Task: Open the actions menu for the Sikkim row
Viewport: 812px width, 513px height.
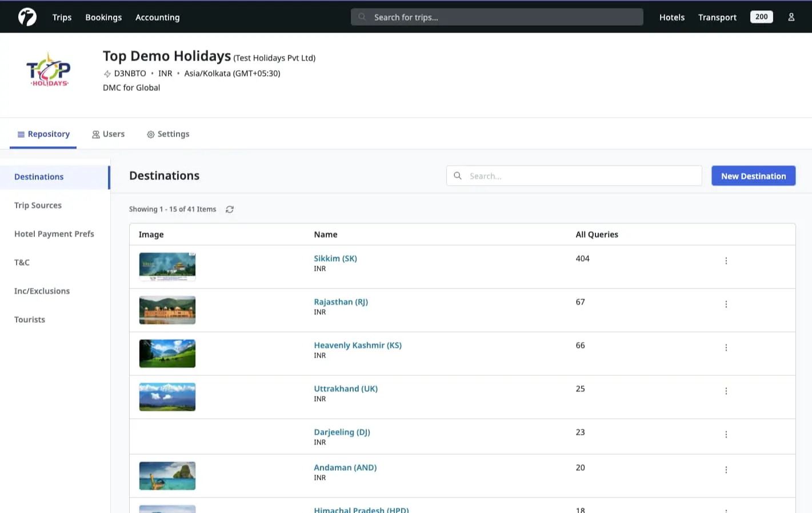Action: click(x=726, y=260)
